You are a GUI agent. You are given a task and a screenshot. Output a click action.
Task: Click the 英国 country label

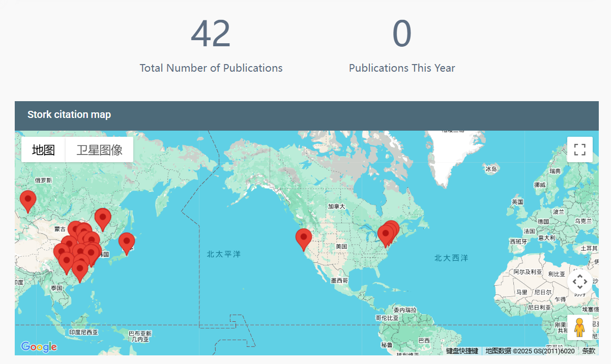click(517, 202)
